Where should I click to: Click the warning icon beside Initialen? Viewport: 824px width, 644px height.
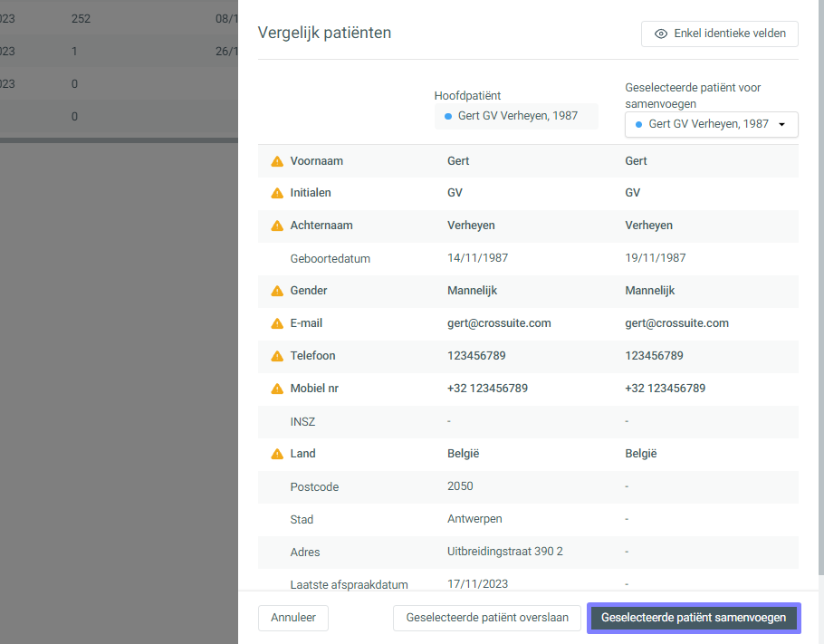(277, 193)
